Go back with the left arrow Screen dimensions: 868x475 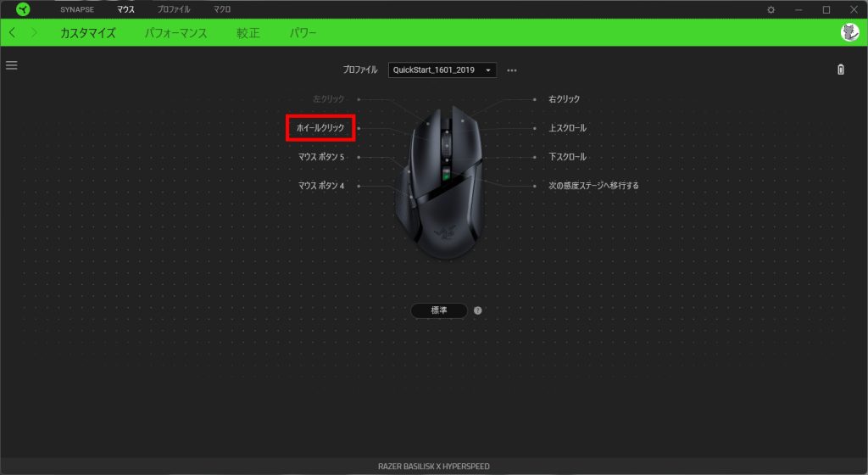(x=12, y=33)
